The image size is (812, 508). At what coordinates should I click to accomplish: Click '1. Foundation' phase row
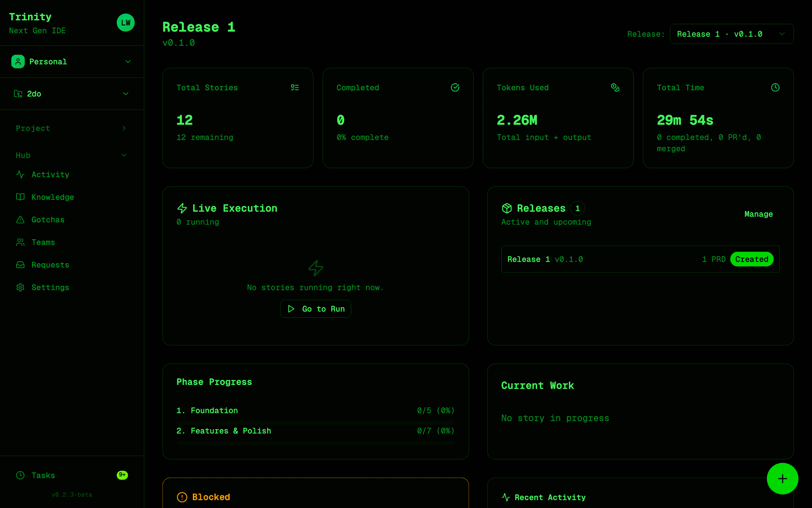315,411
